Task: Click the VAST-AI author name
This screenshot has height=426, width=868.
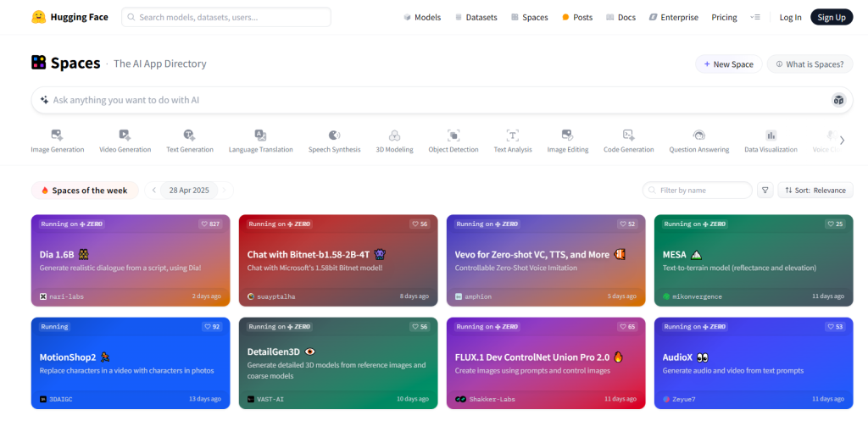Action: 270,399
